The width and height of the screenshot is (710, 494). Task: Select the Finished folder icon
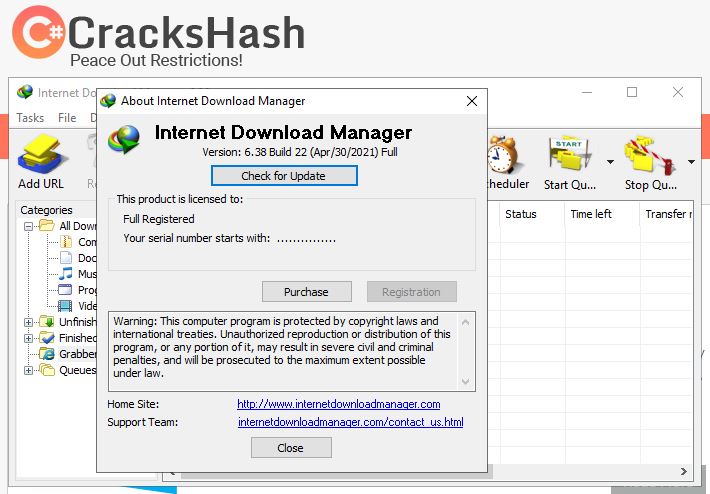pyautogui.click(x=47, y=338)
